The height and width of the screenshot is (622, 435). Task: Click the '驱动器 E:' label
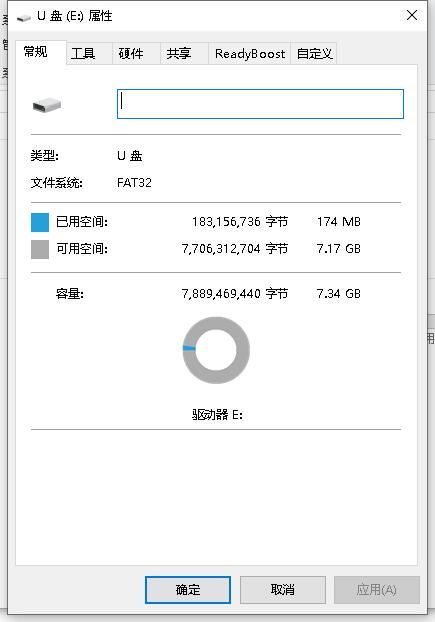pos(217,415)
